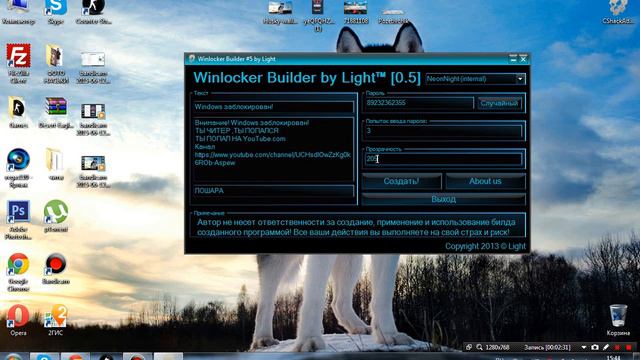Viewport: 640px width, 360px height.
Task: Click the Bandicam pencil drawing icon
Action: point(606,347)
